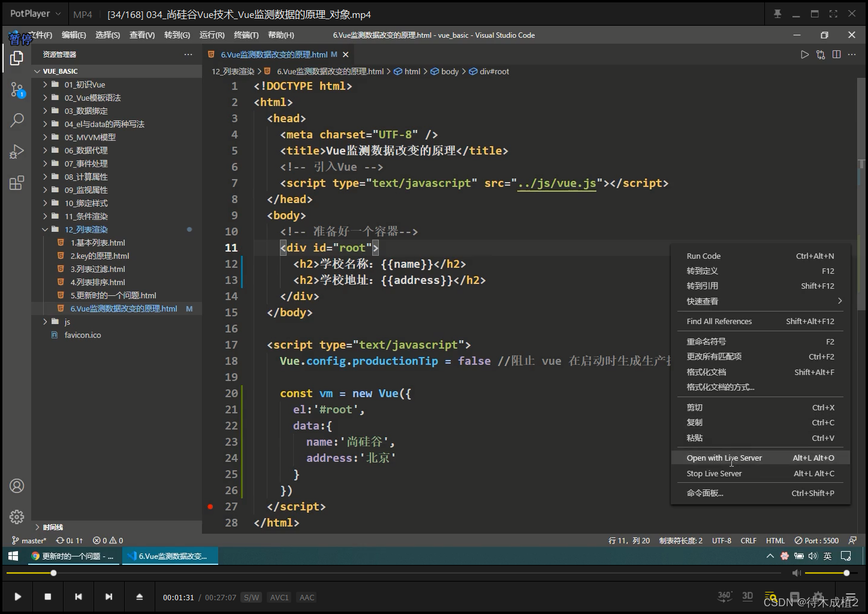Open the Manage gear icon in VS Code
This screenshot has width=868, height=614.
click(x=17, y=516)
